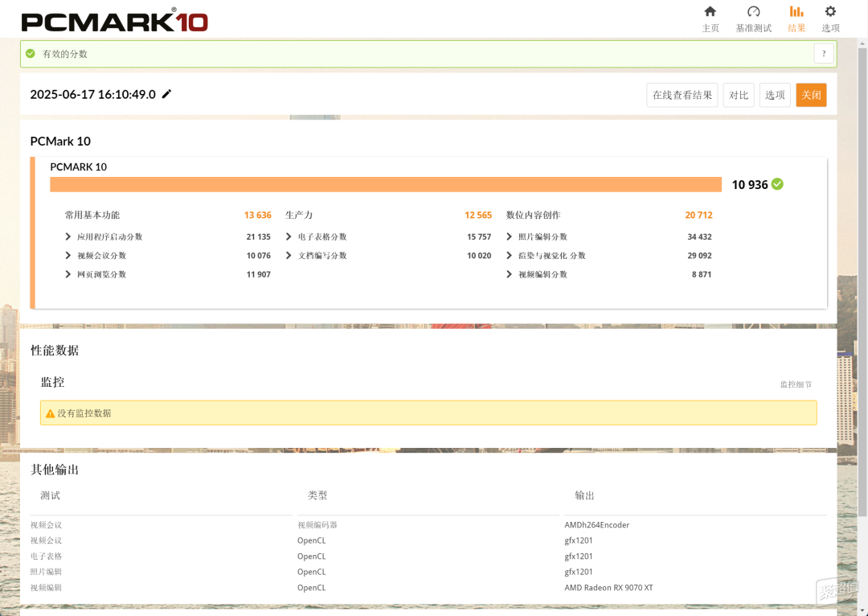The image size is (868, 616).
Task: Click the 视频编辑 test row cell
Action: pos(46,587)
